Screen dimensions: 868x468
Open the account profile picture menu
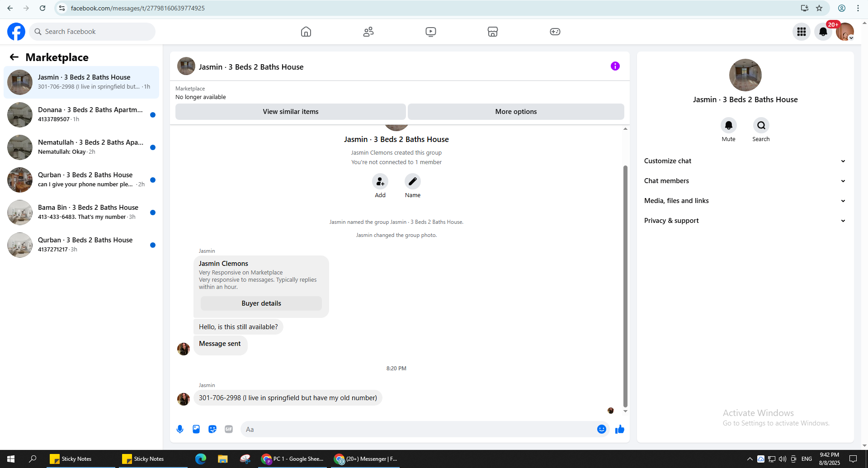coord(844,32)
